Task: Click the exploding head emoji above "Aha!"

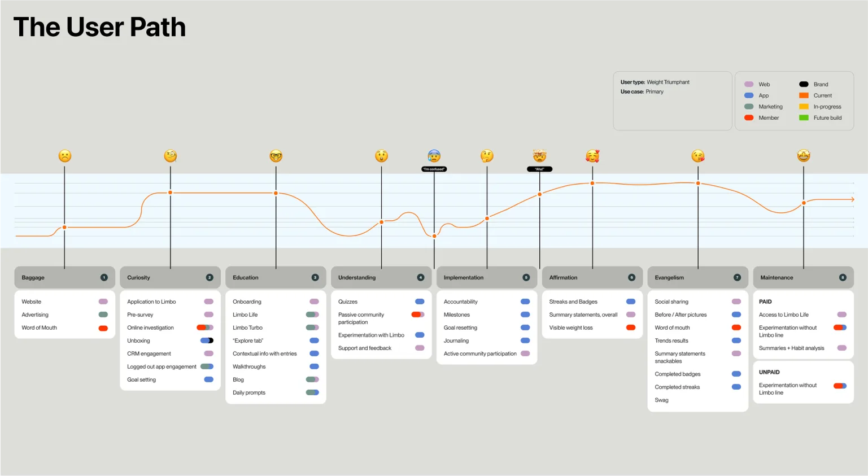Action: pyautogui.click(x=540, y=155)
